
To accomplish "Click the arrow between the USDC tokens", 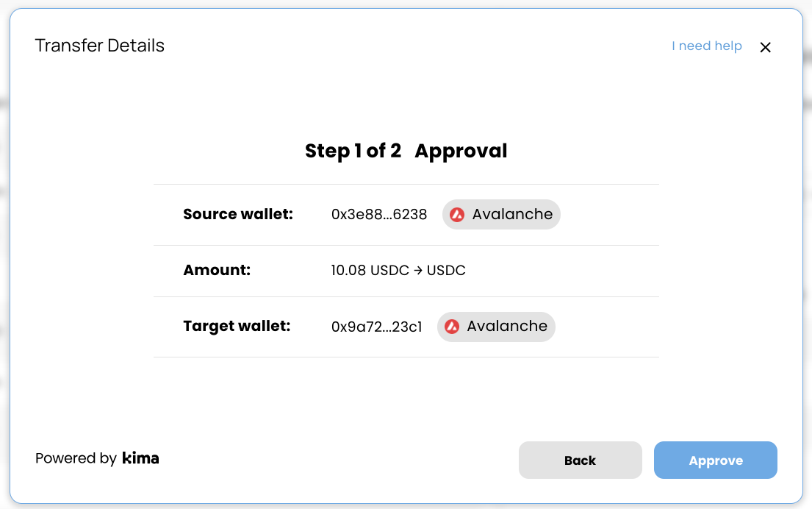I will (417, 271).
